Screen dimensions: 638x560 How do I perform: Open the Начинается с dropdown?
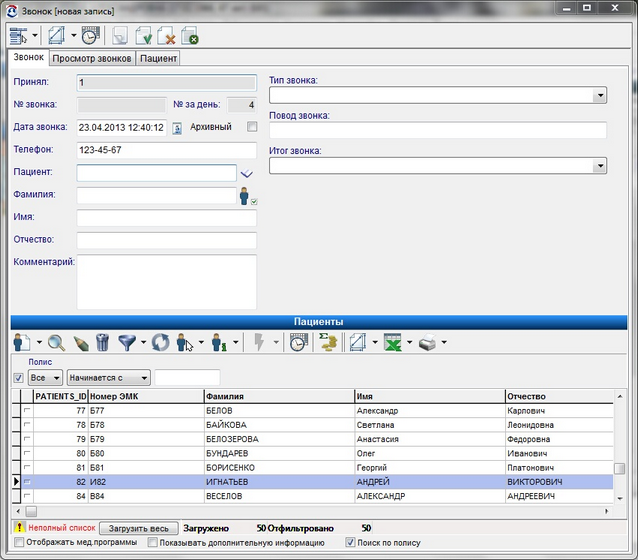click(x=108, y=378)
